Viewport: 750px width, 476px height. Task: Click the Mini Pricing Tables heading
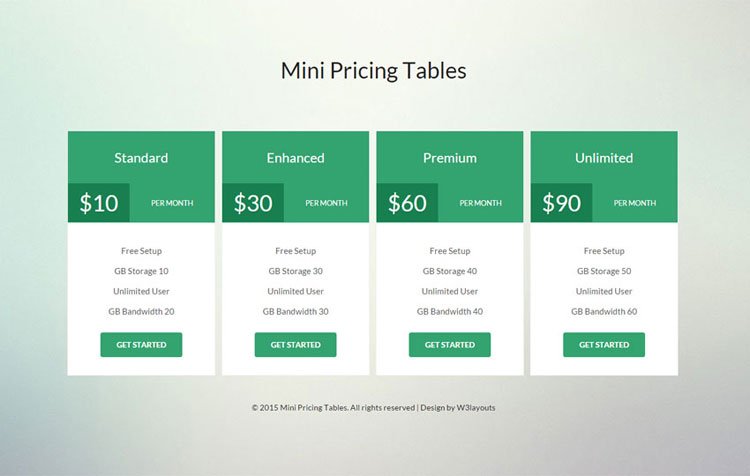[x=374, y=71]
